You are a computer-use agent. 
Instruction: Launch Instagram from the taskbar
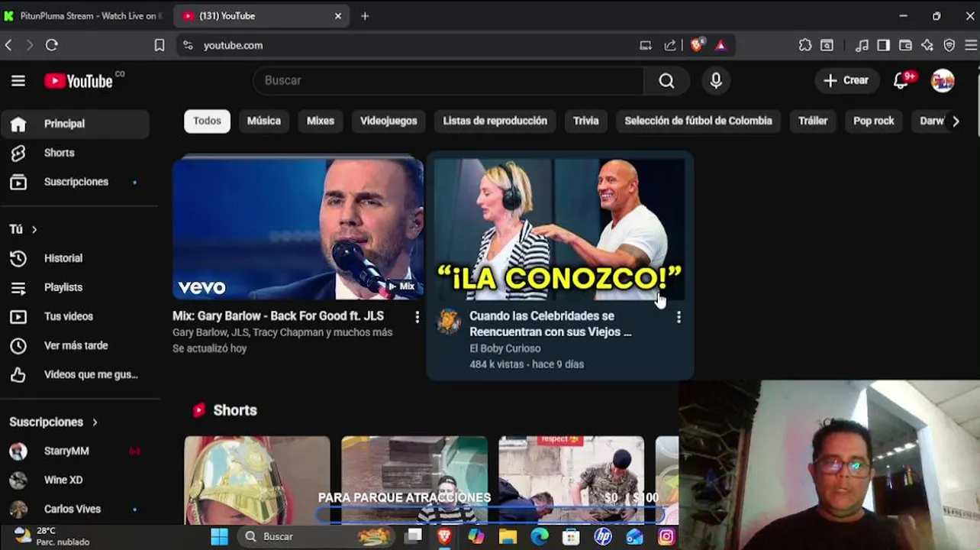666,536
